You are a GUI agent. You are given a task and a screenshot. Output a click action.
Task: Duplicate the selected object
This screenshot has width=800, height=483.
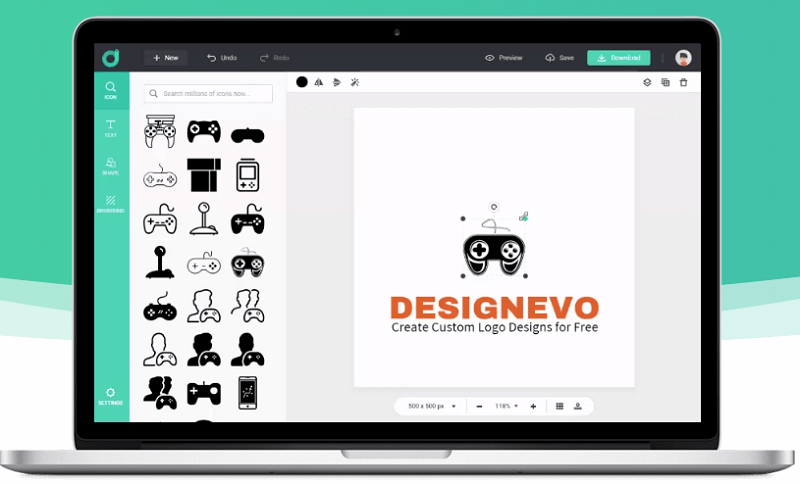pyautogui.click(x=665, y=82)
